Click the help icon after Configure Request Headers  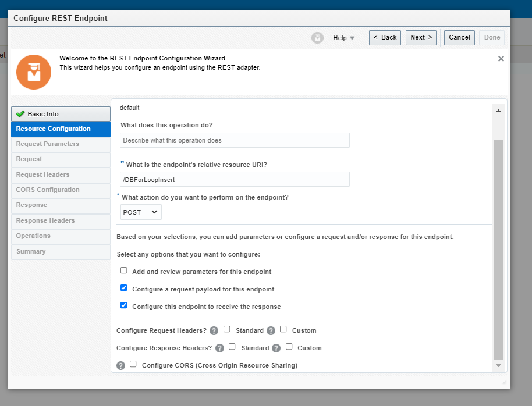[x=213, y=330]
